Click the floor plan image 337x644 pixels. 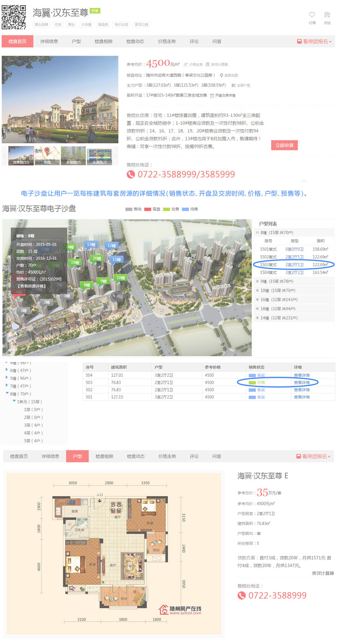coord(114,554)
